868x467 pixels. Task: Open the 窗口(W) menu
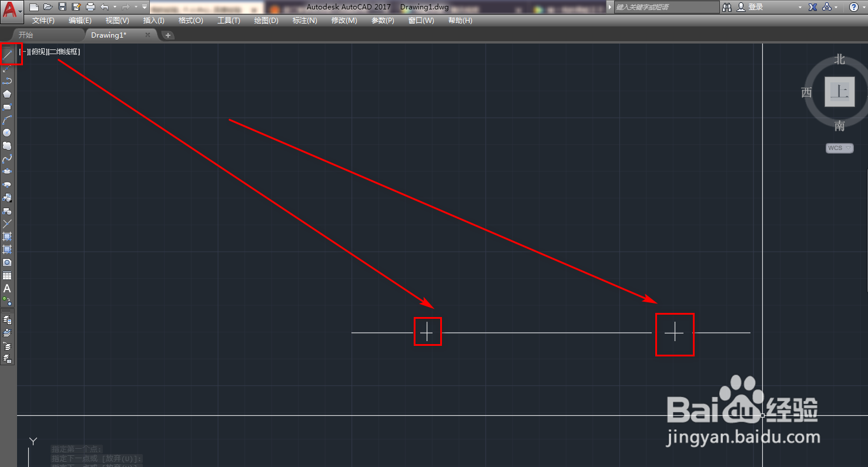(x=421, y=21)
